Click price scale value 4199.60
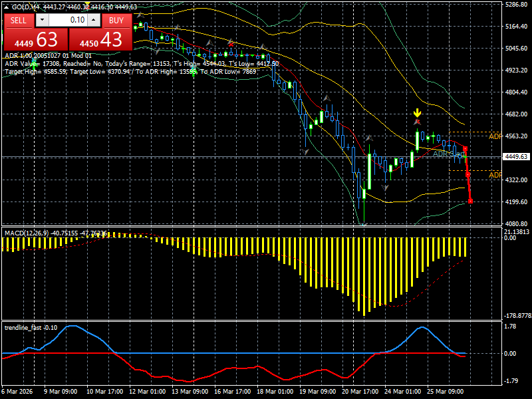The image size is (532, 399). click(x=517, y=202)
